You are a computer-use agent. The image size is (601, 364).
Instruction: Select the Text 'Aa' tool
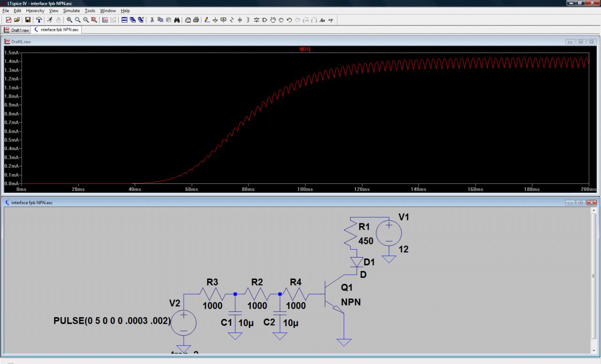tap(322, 20)
